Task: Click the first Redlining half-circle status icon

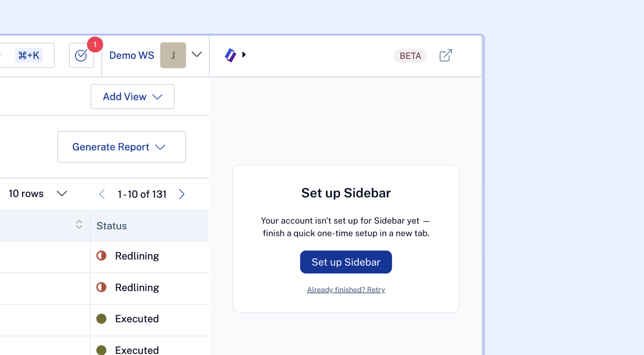Action: (x=101, y=256)
